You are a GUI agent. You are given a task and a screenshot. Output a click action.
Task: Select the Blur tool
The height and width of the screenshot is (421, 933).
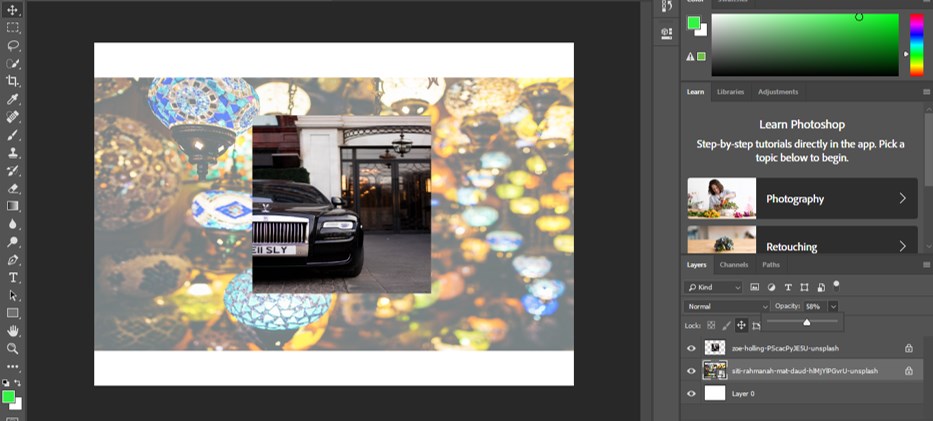pos(12,224)
